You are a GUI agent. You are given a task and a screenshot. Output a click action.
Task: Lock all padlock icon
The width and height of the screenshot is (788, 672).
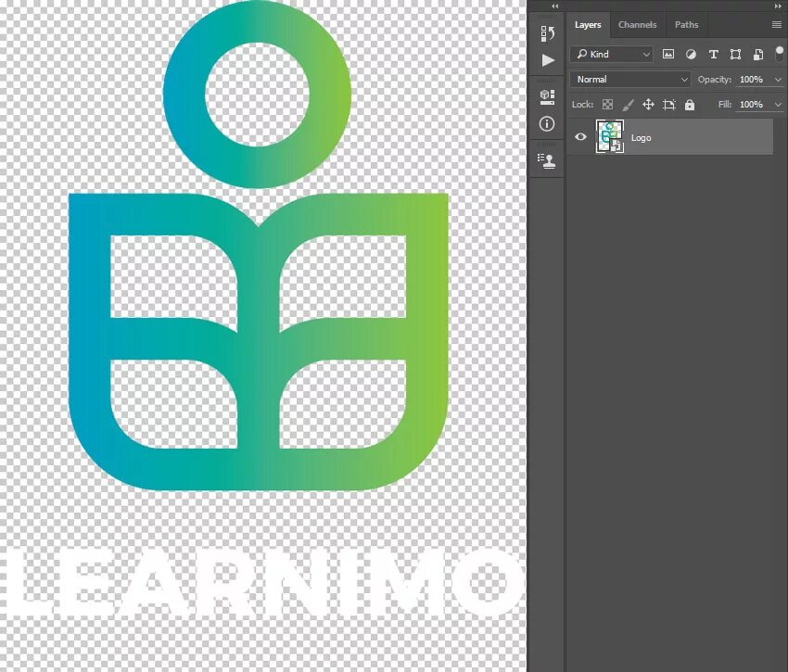[x=690, y=105]
